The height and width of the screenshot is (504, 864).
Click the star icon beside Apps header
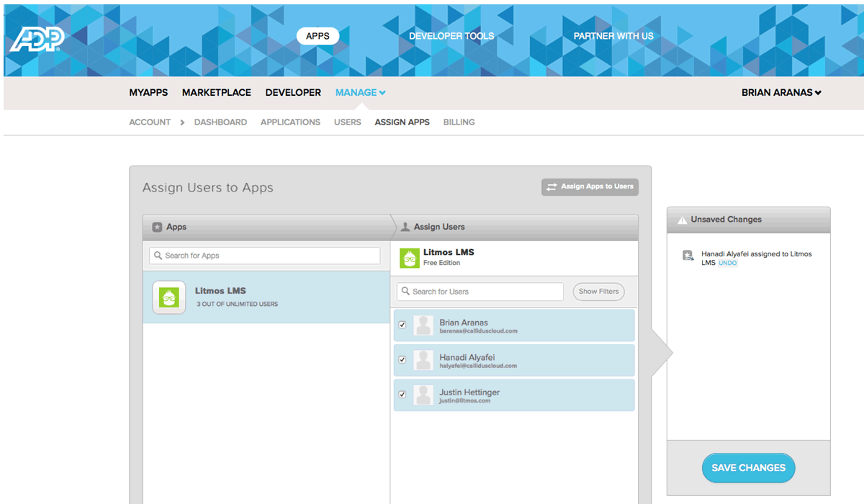[x=157, y=227]
